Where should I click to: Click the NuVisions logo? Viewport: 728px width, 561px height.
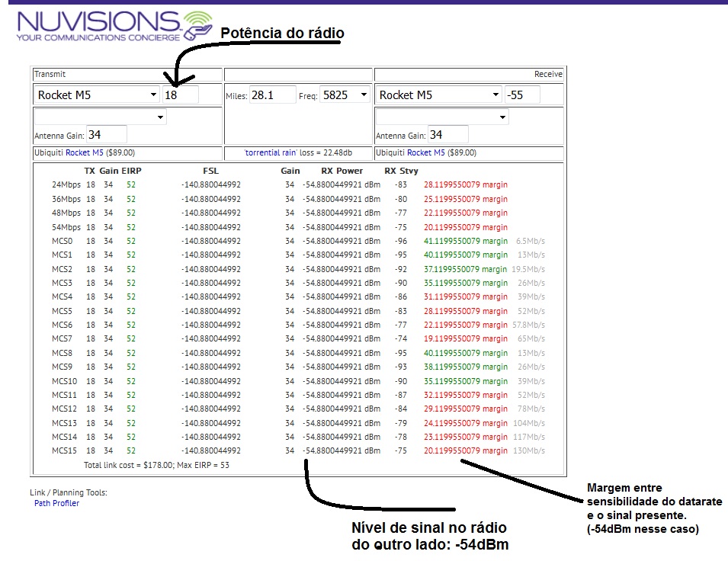[114, 26]
